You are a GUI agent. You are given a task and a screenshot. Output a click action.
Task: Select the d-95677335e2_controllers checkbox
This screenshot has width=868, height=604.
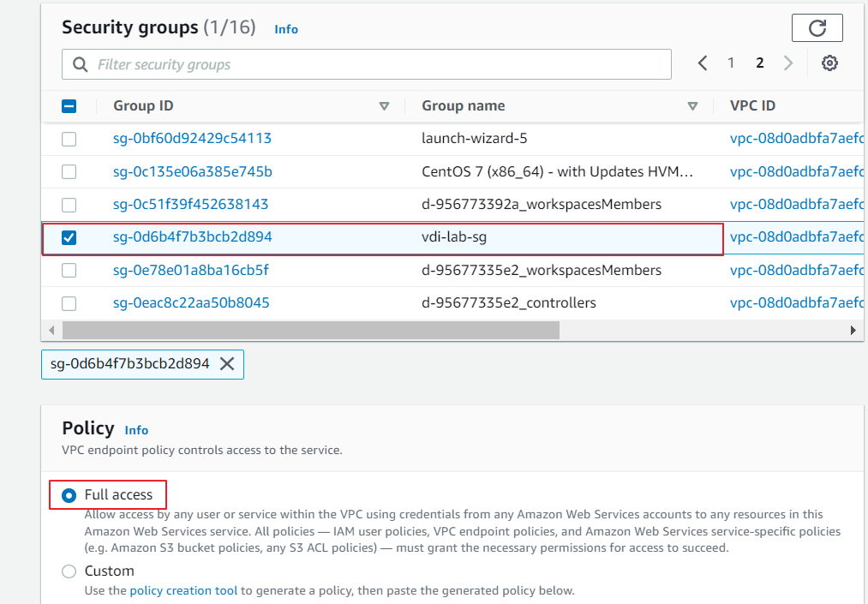[x=69, y=303]
